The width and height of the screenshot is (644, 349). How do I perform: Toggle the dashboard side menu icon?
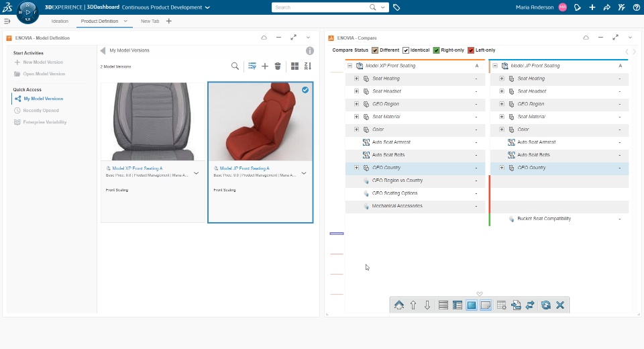click(x=7, y=21)
